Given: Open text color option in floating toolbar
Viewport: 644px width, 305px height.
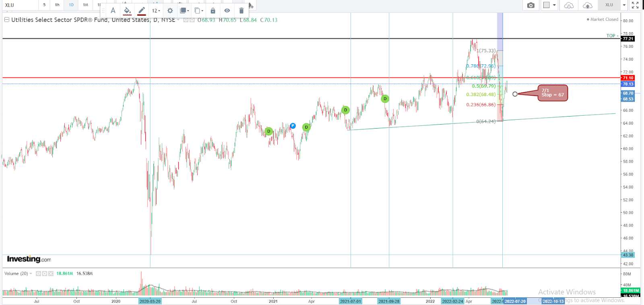Looking at the screenshot, I should click(x=113, y=11).
